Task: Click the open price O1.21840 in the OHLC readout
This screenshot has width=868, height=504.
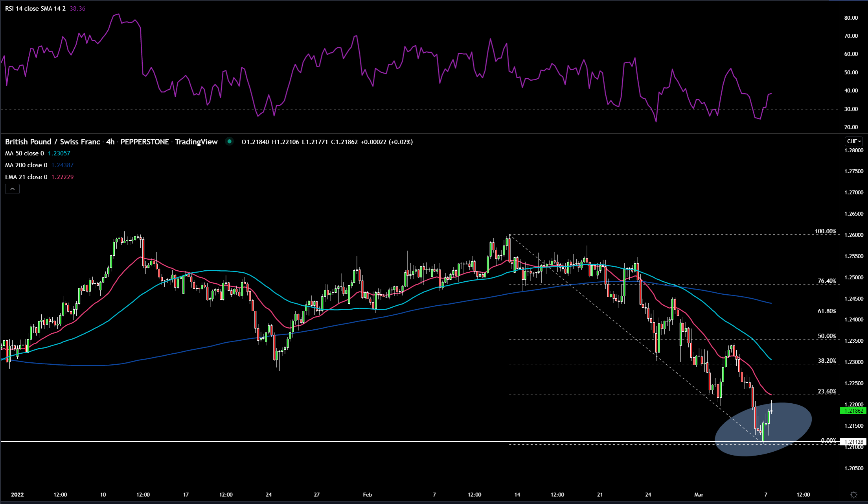Action: click(x=255, y=142)
